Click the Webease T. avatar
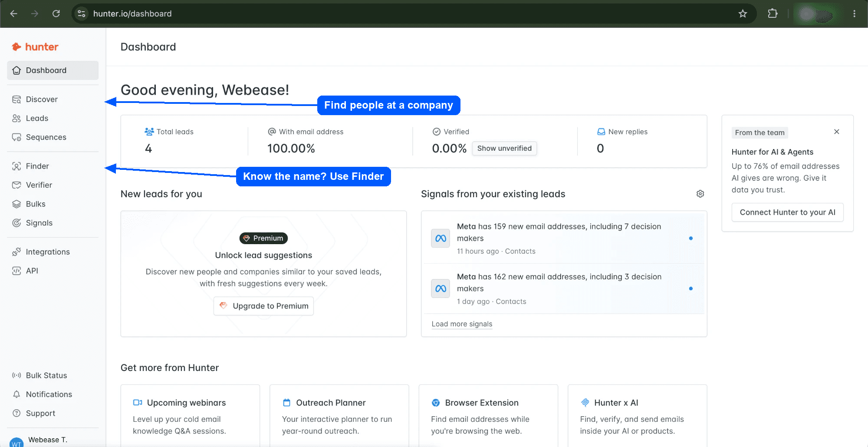 pyautogui.click(x=16, y=443)
